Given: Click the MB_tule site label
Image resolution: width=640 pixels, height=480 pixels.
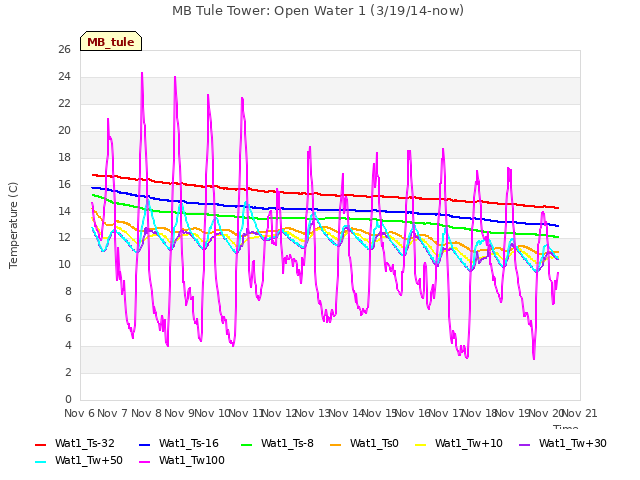Looking at the screenshot, I should pyautogui.click(x=111, y=41).
